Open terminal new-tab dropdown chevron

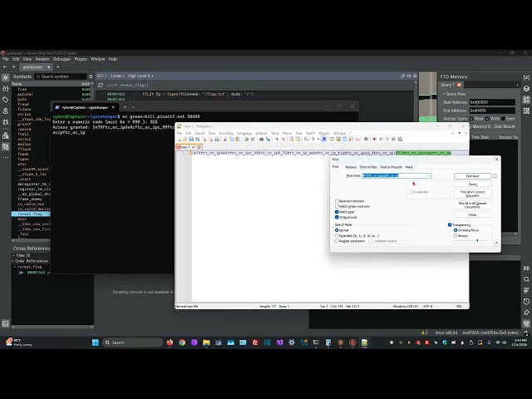[x=133, y=107]
